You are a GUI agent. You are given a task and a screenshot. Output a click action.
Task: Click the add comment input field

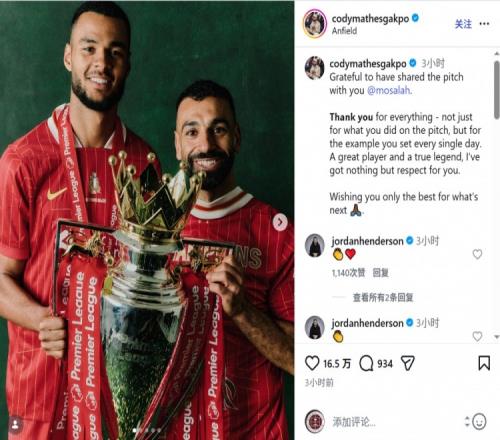[397, 422]
